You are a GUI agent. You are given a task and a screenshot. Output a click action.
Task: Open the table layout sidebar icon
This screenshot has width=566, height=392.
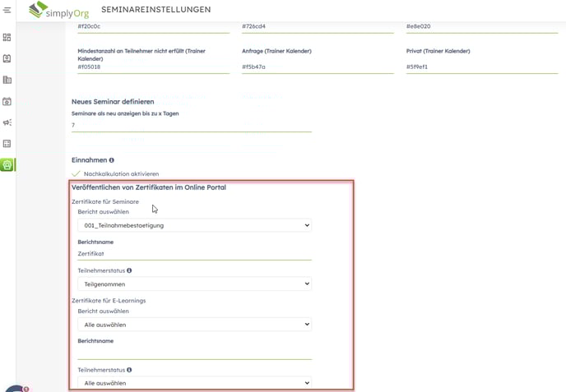click(x=7, y=144)
